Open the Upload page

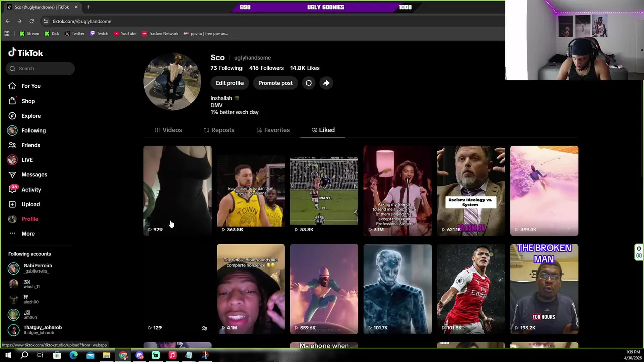[x=24, y=204]
